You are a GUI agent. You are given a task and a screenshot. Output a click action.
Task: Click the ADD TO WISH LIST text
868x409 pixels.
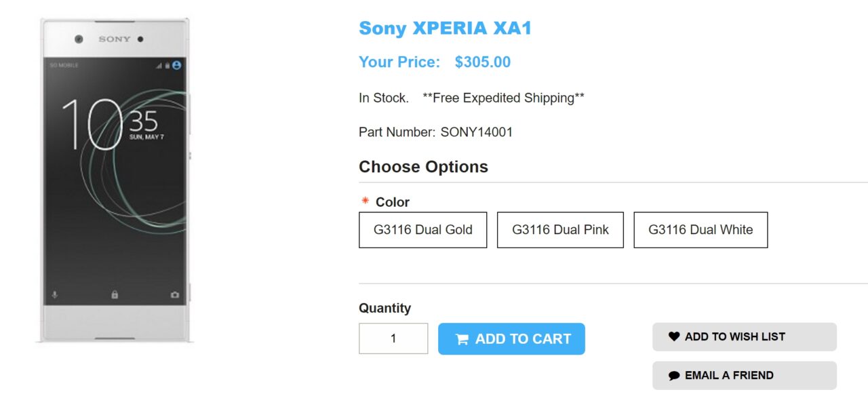click(734, 336)
